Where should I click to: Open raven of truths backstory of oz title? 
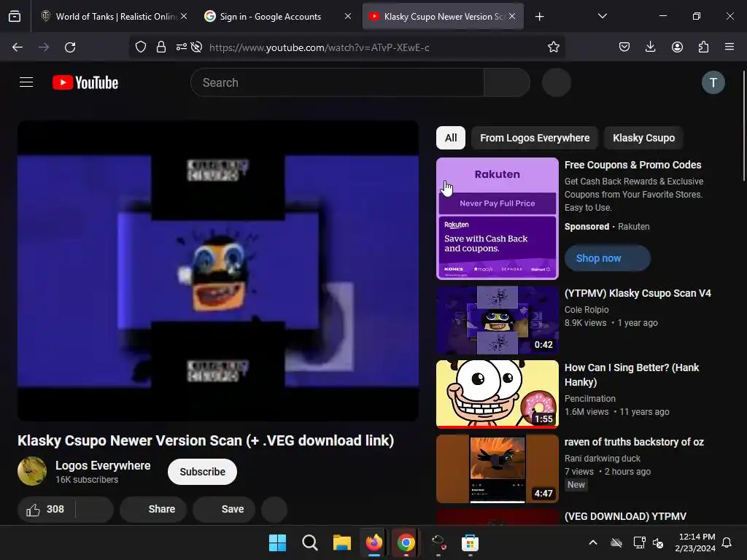[634, 442]
